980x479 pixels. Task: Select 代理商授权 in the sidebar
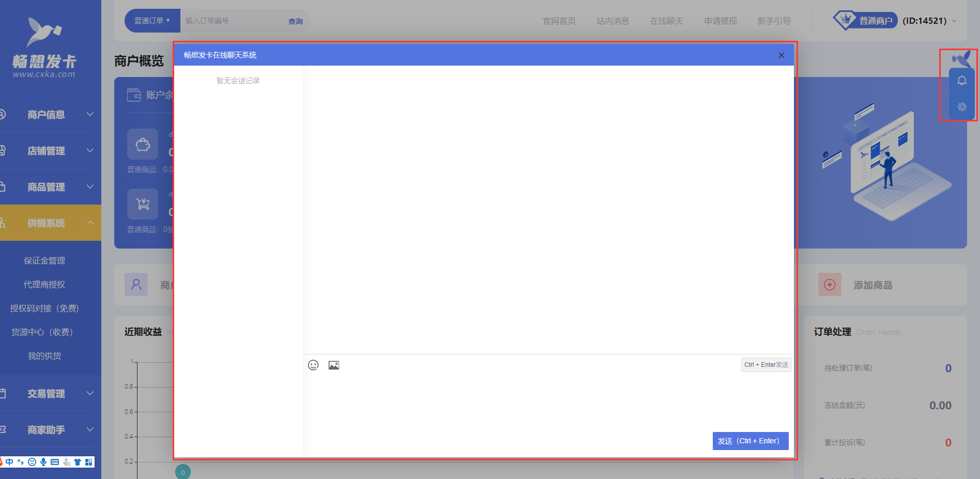[x=44, y=285]
